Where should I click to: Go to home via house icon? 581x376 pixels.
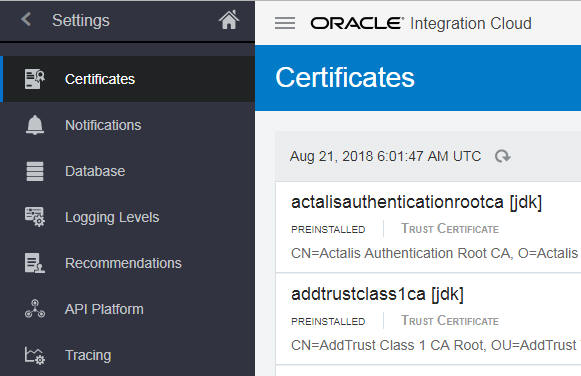229,20
